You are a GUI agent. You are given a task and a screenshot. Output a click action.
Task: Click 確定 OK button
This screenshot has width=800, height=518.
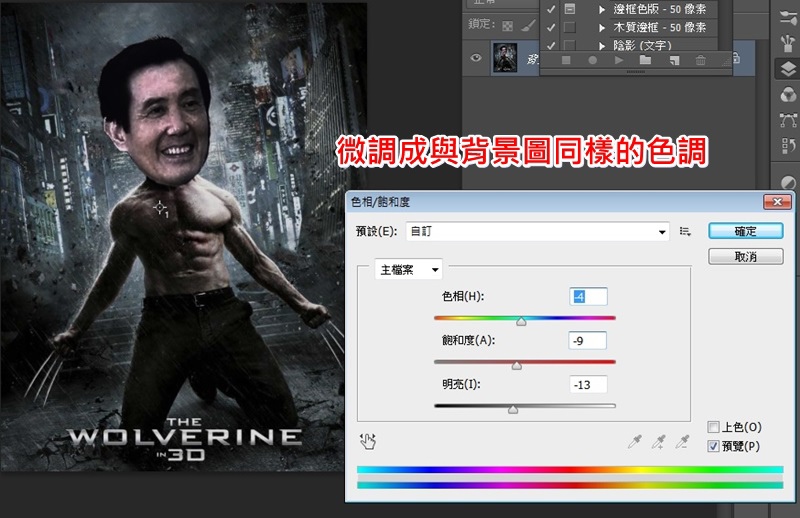coord(745,231)
